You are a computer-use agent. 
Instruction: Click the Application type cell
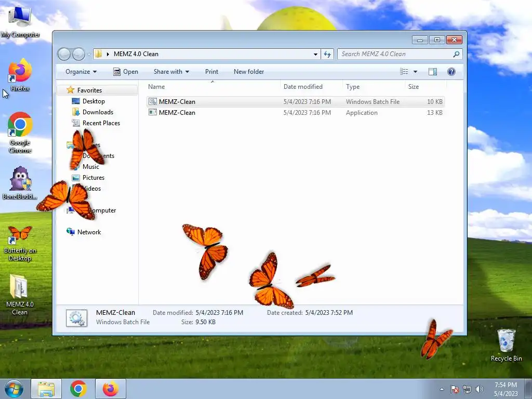click(x=362, y=113)
